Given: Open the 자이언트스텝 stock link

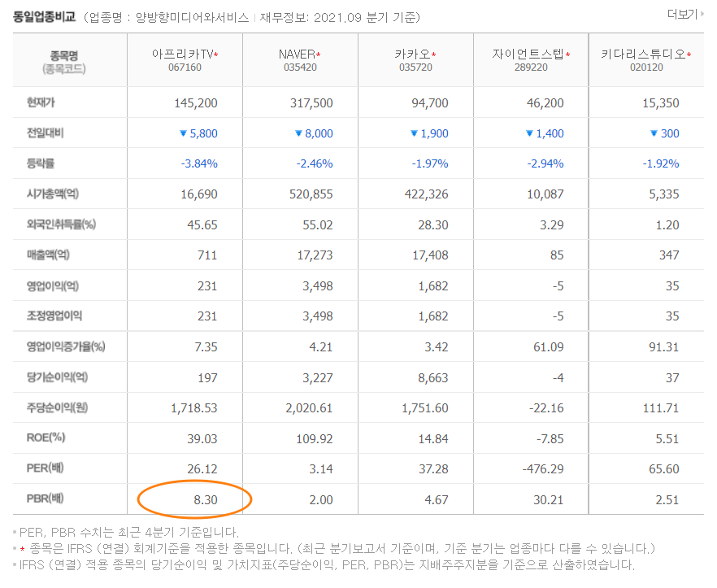Looking at the screenshot, I should (528, 54).
